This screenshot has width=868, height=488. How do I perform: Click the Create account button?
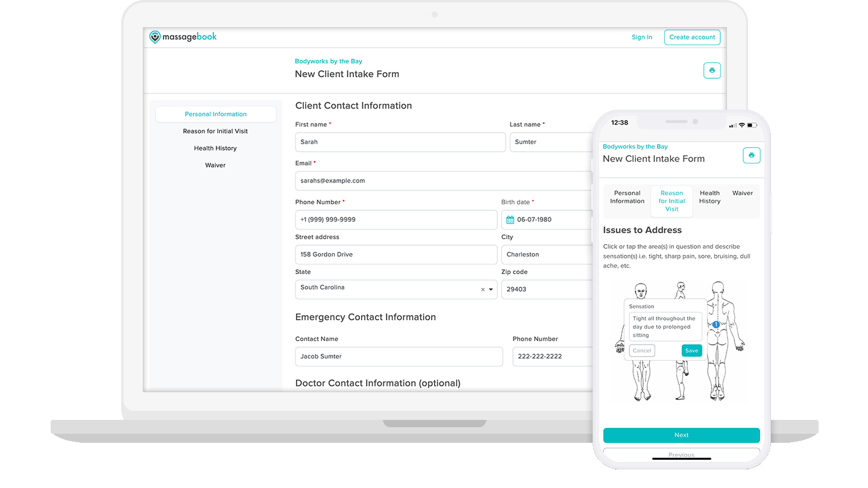coord(692,37)
